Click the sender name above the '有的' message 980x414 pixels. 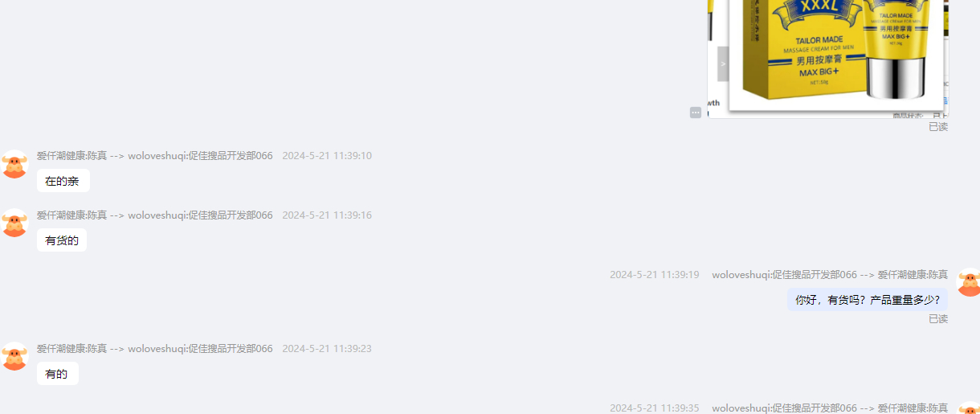click(x=154, y=349)
